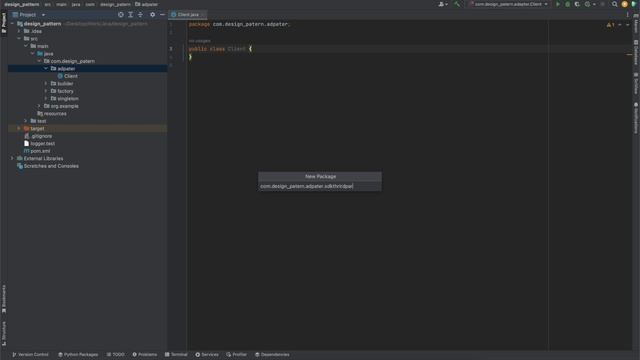
Task: Click adpater breadcrumb in navigation bar
Action: [147, 4]
